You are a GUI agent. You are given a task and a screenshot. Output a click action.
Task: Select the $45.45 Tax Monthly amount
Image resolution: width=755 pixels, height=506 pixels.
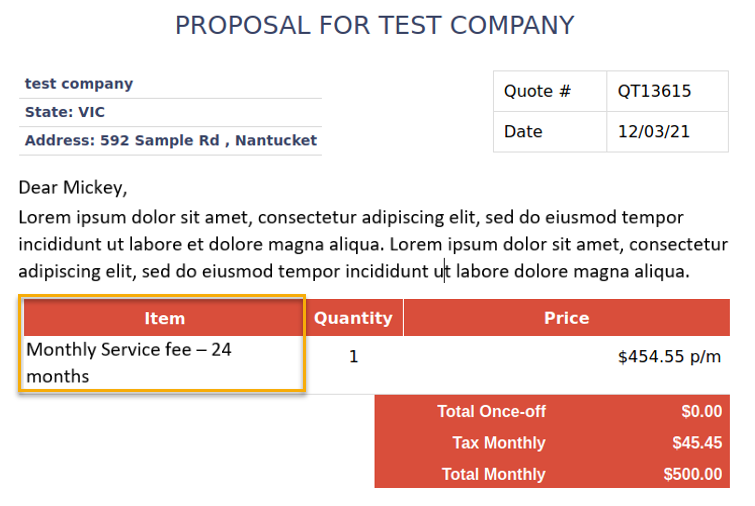pyautogui.click(x=696, y=443)
